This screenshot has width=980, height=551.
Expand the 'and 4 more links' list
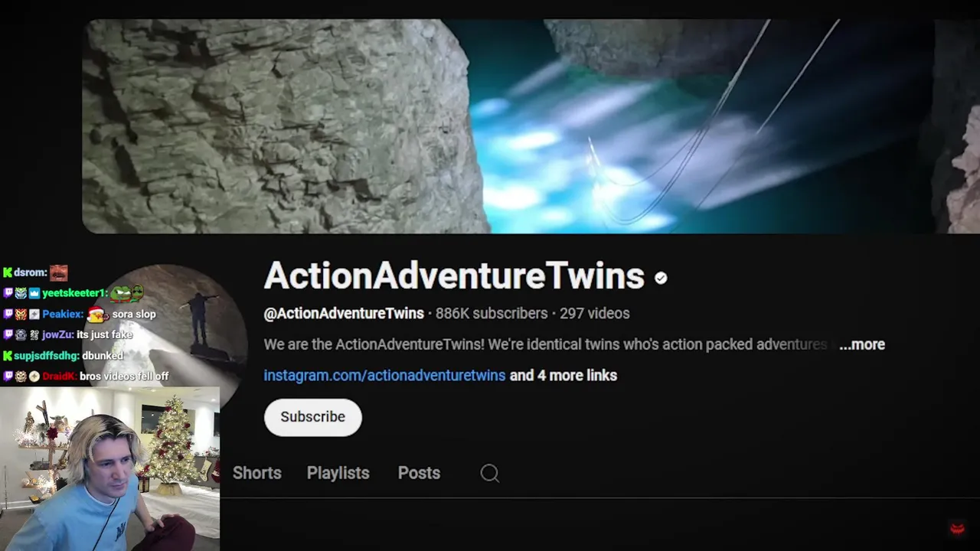pos(563,375)
